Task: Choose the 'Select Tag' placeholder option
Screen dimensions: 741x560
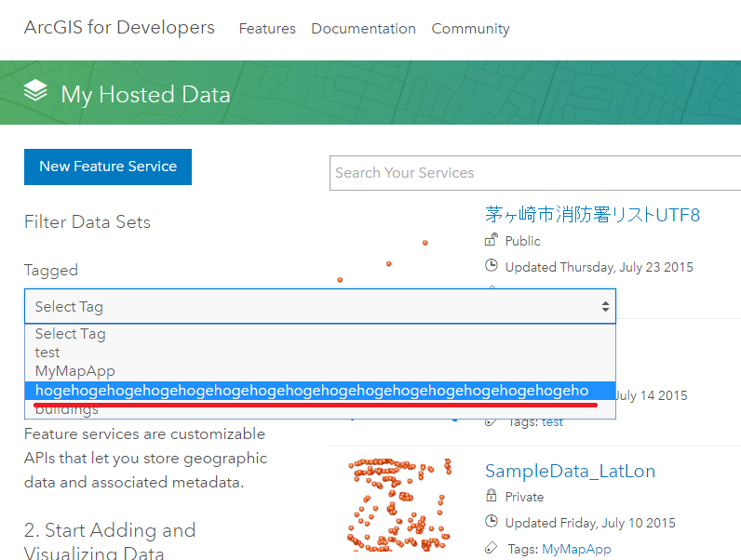Action: [x=320, y=334]
